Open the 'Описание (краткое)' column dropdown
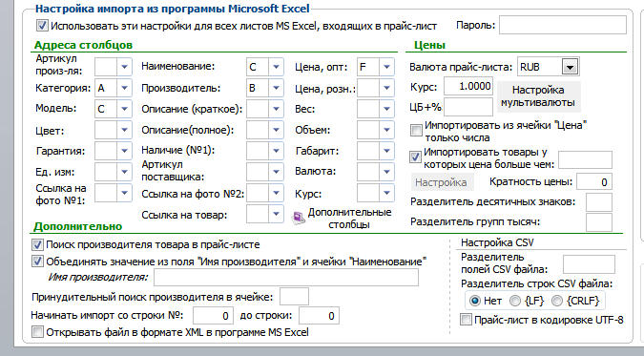Image resolution: width=644 pixels, height=356 pixels. pos(276,109)
